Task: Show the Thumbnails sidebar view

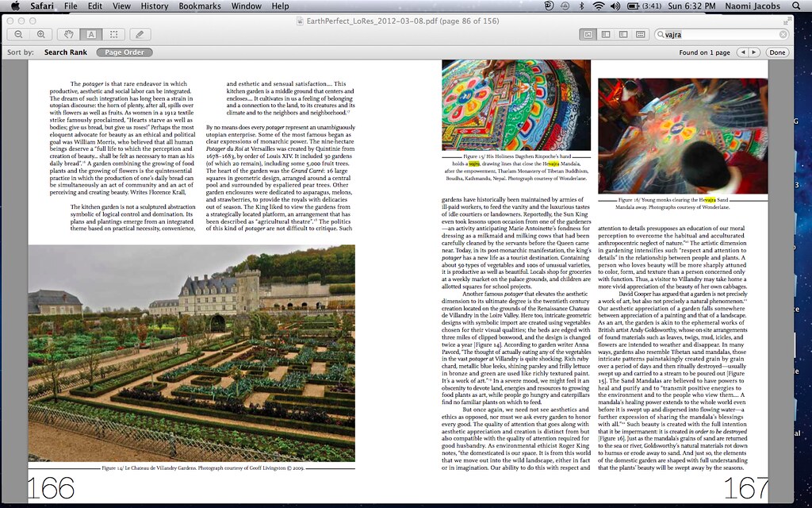Action: click(605, 35)
